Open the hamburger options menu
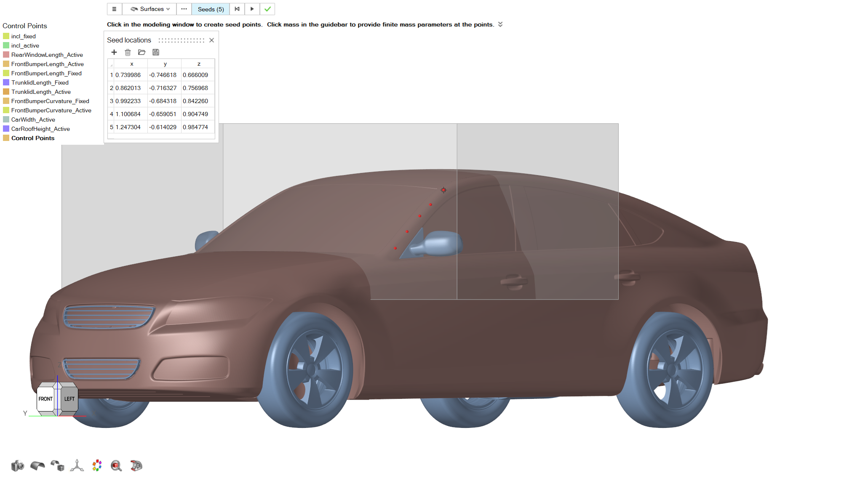Screen dimensions: 868x486 (114, 9)
